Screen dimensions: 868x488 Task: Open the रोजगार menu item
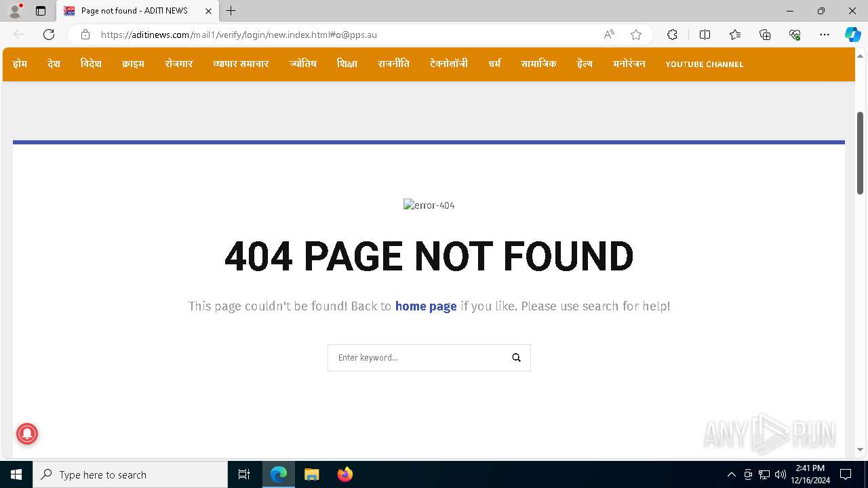(x=178, y=64)
